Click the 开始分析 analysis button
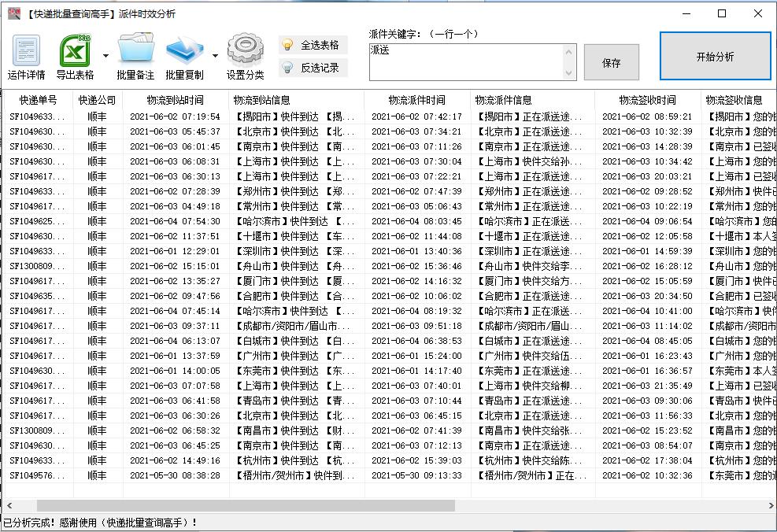 point(715,57)
